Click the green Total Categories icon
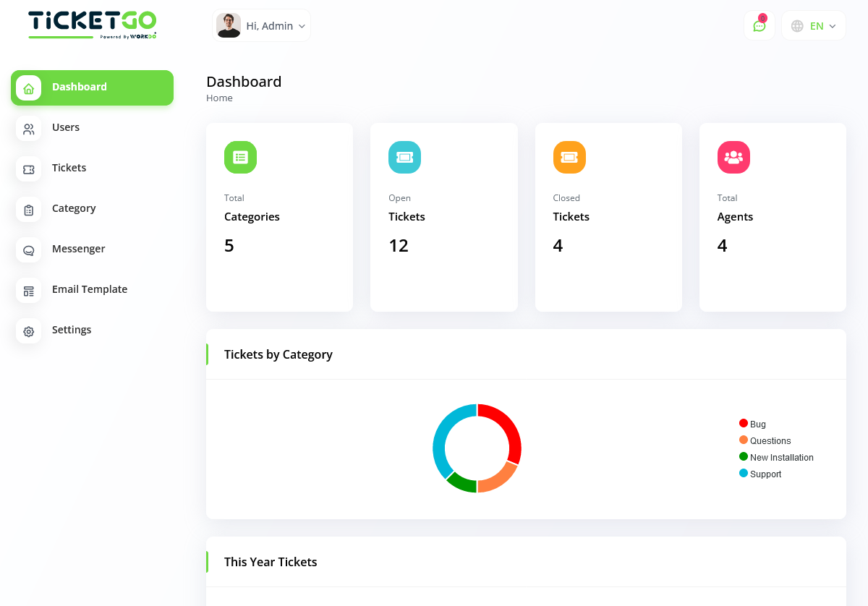This screenshot has width=868, height=606. (x=240, y=157)
